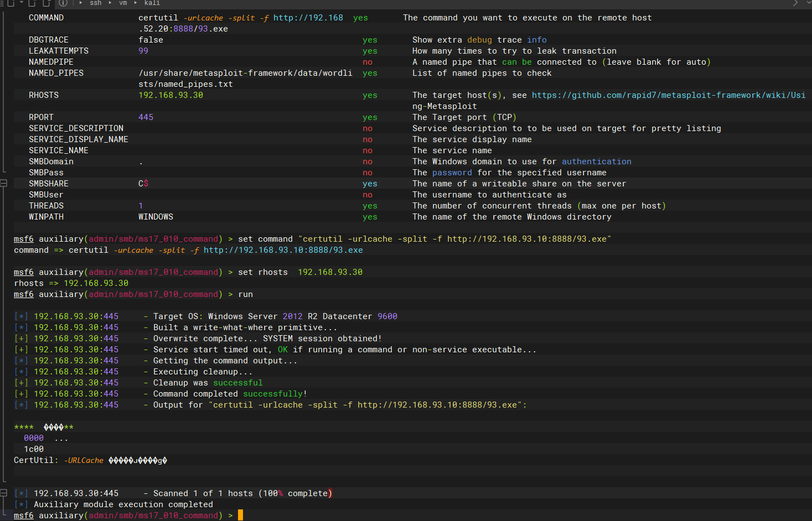This screenshot has height=521, width=812.
Task: Click the 'false' value of DBGTRACE
Action: [151, 40]
